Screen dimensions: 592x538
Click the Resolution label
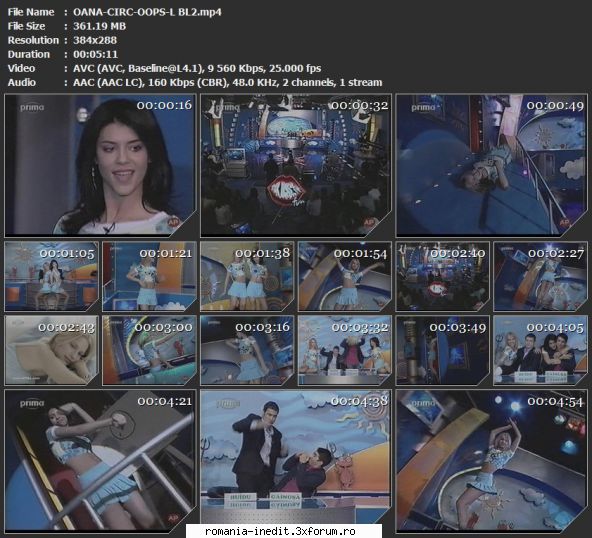click(x=33, y=40)
